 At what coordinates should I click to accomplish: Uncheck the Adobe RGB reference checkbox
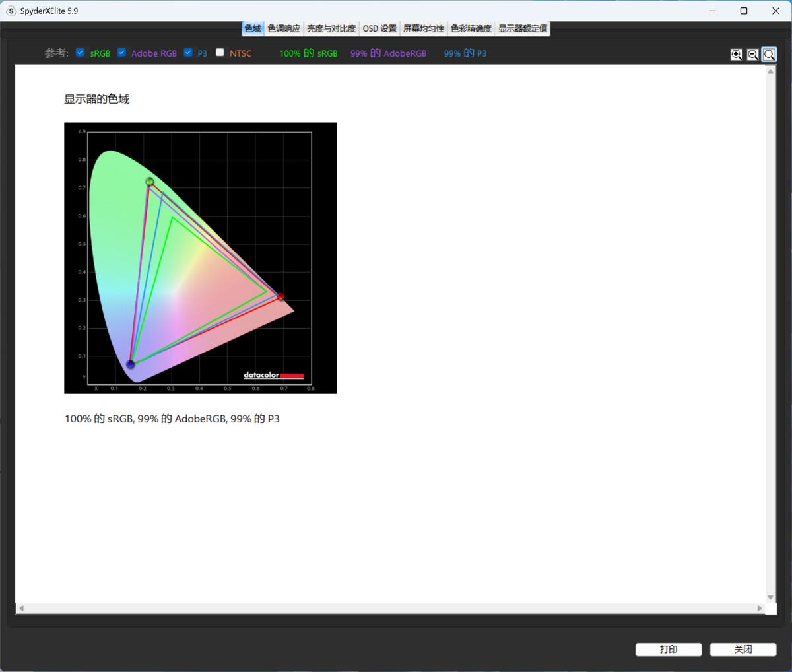coord(121,52)
